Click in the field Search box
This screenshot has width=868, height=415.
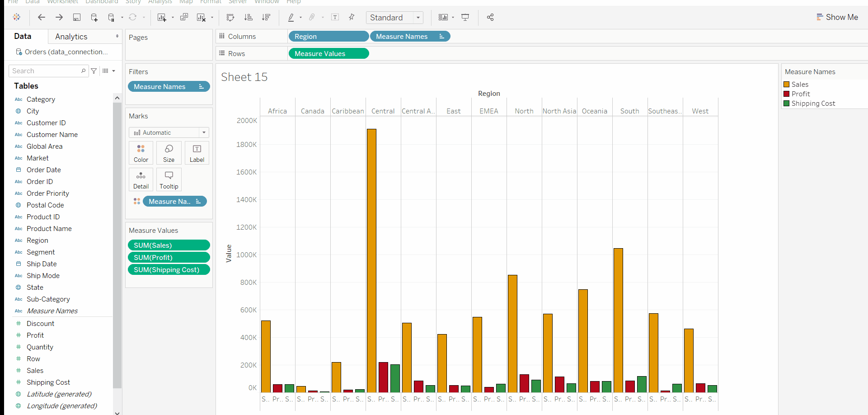pos(45,71)
